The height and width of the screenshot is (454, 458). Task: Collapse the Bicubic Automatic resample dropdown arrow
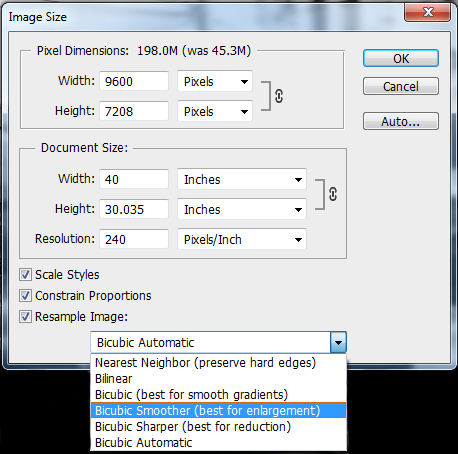[338, 342]
